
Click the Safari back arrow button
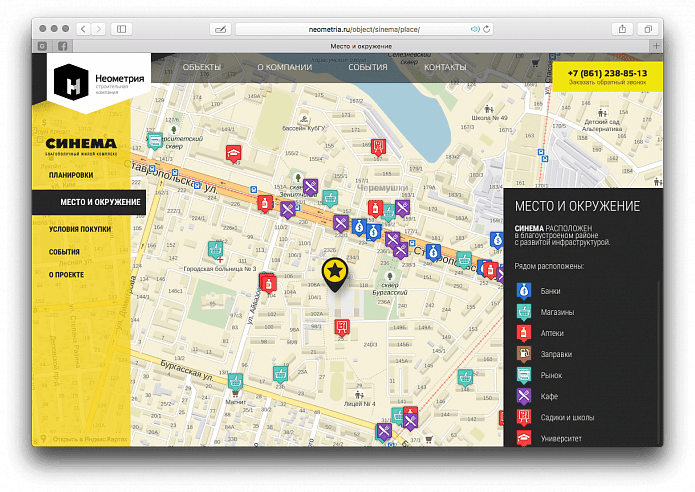pos(83,29)
